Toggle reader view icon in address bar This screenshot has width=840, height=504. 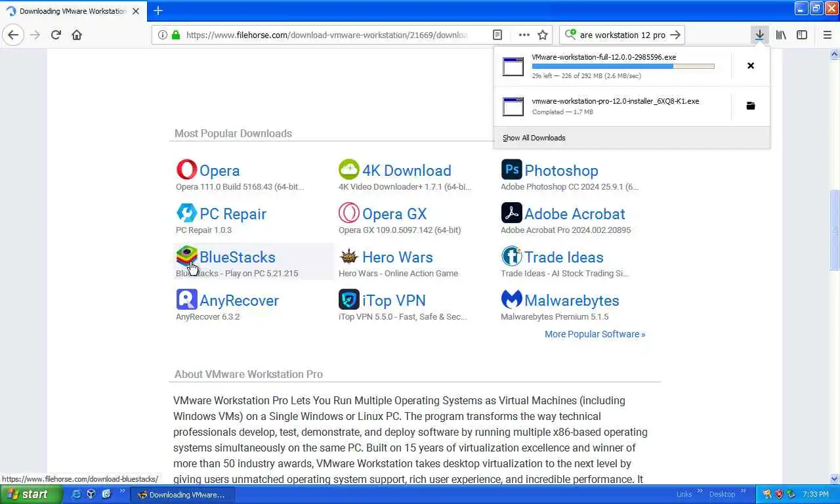497,35
